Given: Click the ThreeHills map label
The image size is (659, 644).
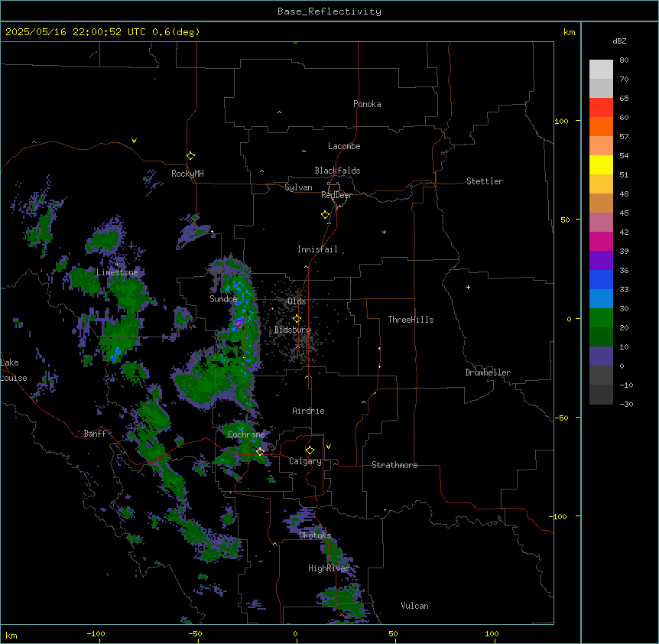Looking at the screenshot, I should (411, 320).
